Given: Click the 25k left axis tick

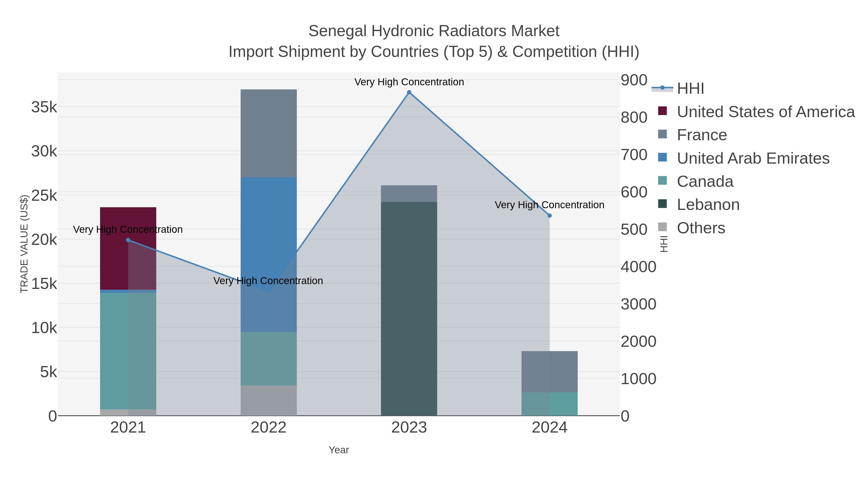Looking at the screenshot, I should point(44,195).
